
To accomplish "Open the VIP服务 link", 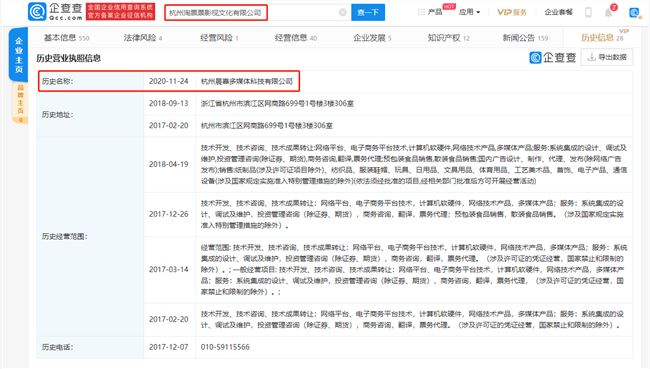I will [x=512, y=12].
